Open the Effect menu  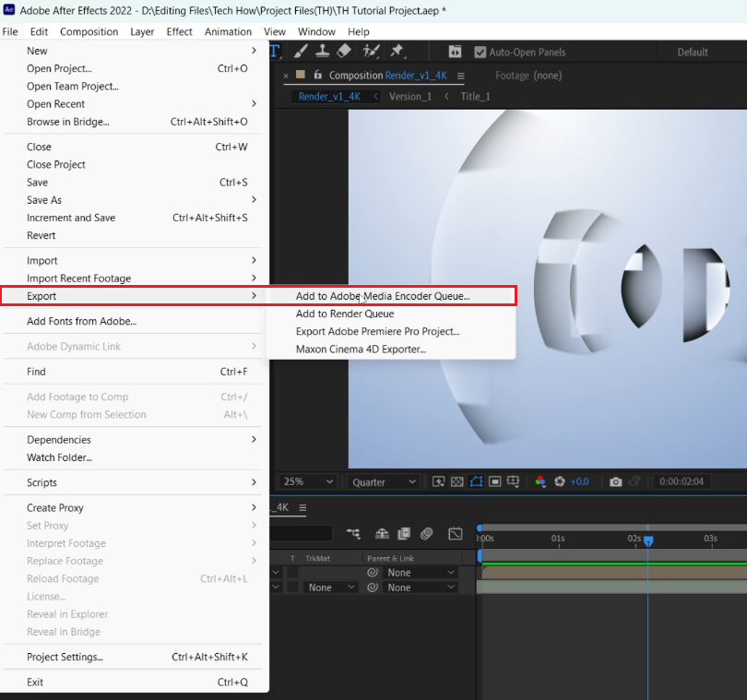[x=179, y=31]
